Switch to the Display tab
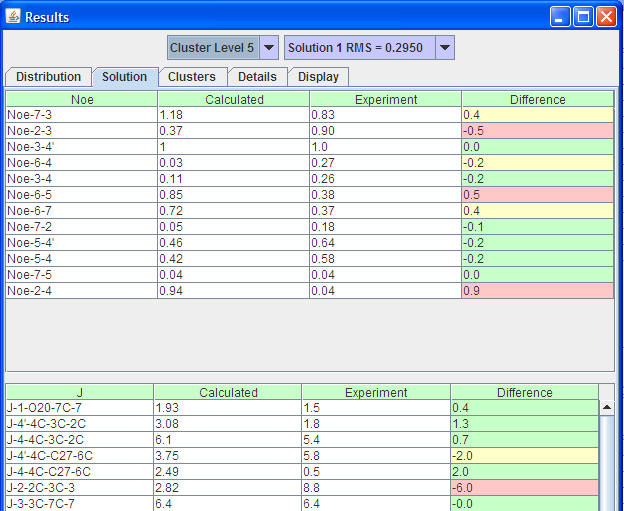Screen dimensions: 624x511 pos(318,77)
